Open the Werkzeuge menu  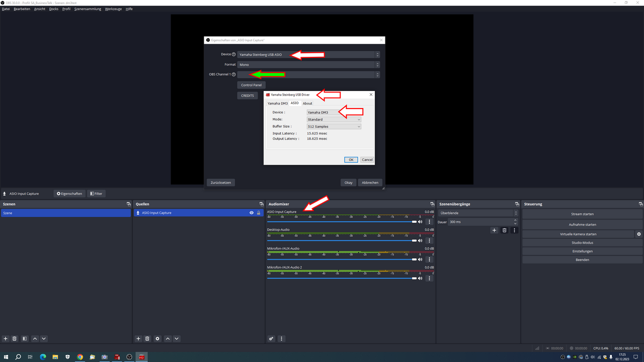click(113, 9)
